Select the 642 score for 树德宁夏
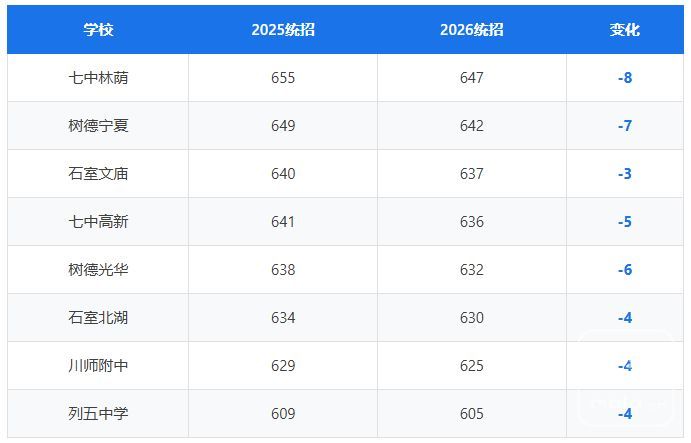 tap(472, 126)
